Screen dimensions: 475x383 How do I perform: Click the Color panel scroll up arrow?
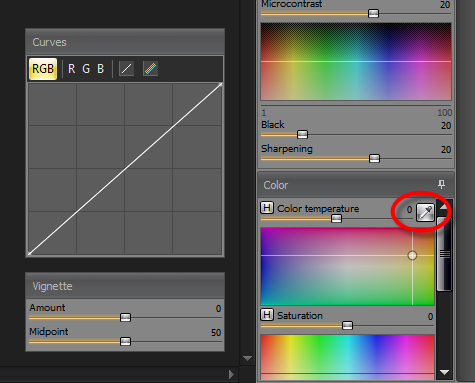pos(444,207)
